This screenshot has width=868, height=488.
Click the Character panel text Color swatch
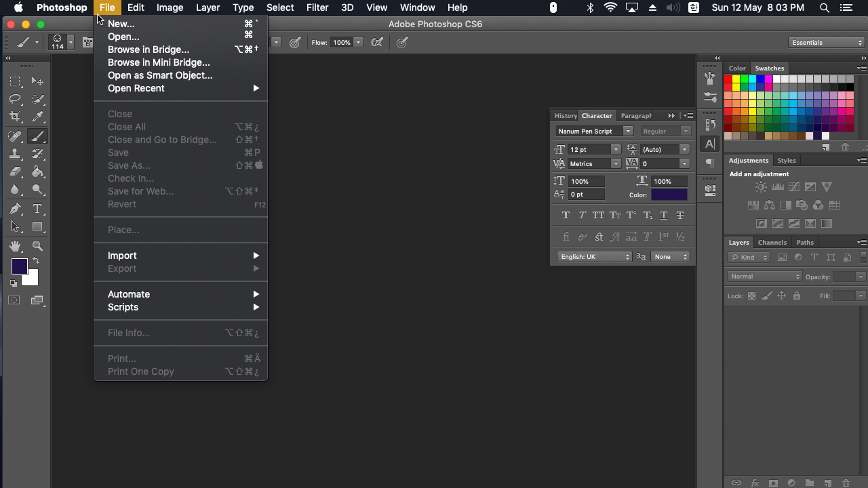(x=669, y=195)
